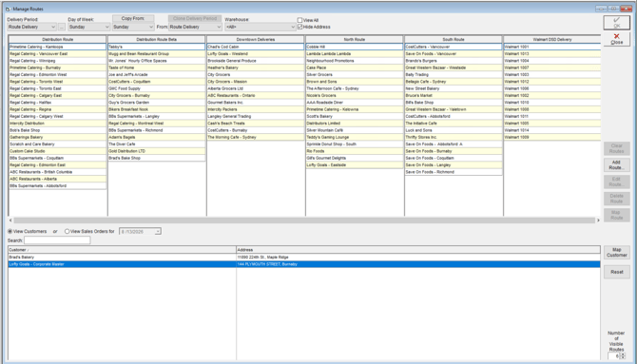Select Brad's Bake Shop in Distribution Route Beta
The width and height of the screenshot is (637, 364).
[157, 158]
